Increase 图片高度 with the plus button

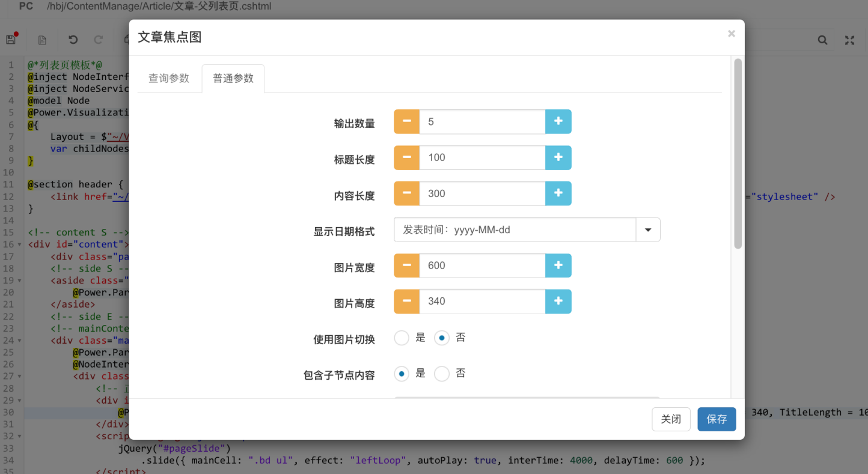[x=558, y=301]
